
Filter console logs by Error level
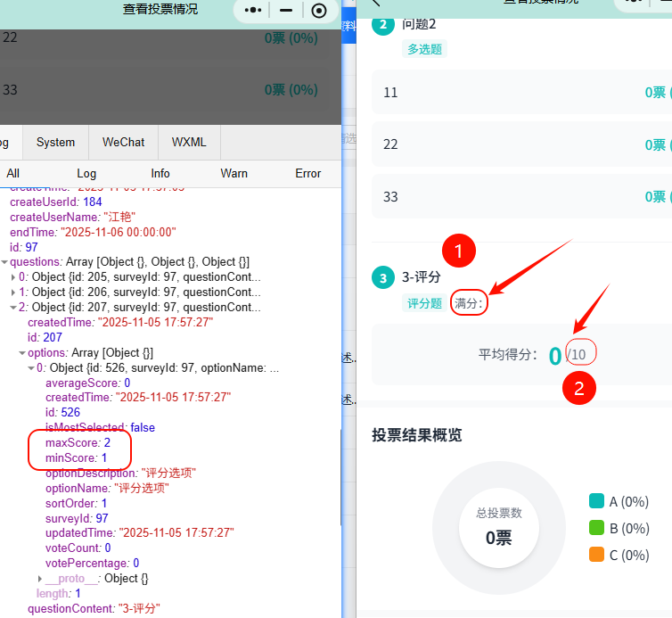tap(307, 173)
